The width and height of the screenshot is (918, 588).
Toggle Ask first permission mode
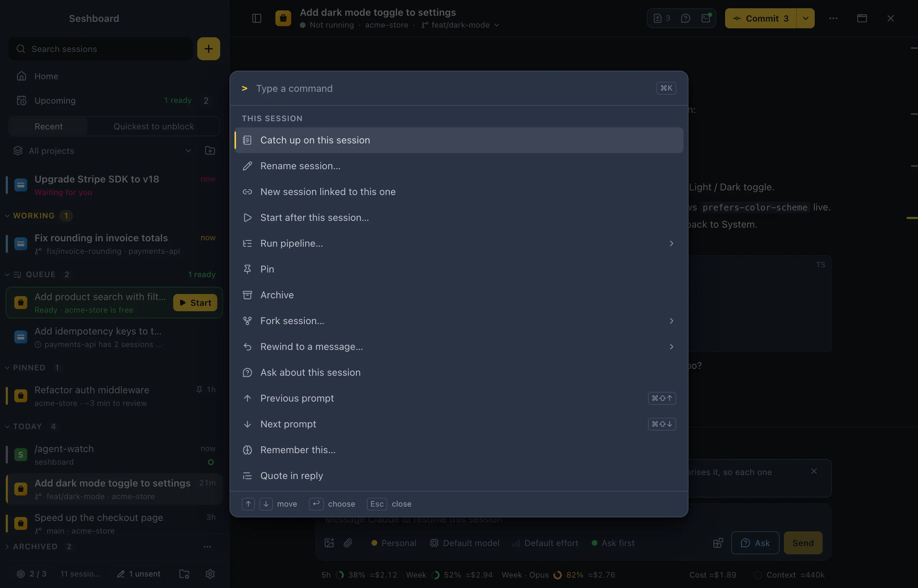pyautogui.click(x=613, y=542)
